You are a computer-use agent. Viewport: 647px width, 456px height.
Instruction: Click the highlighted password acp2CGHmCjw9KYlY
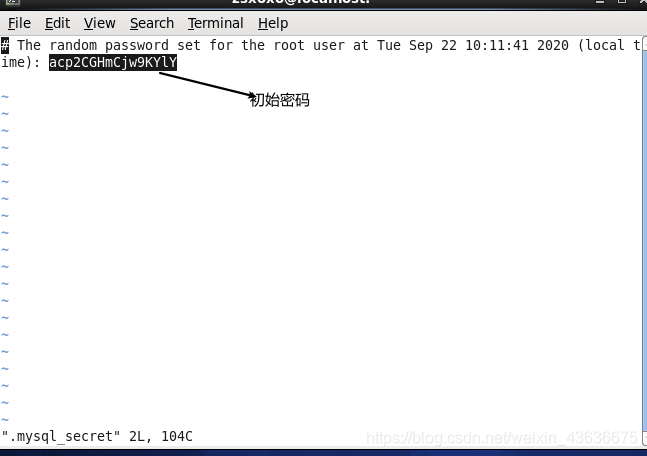113,62
